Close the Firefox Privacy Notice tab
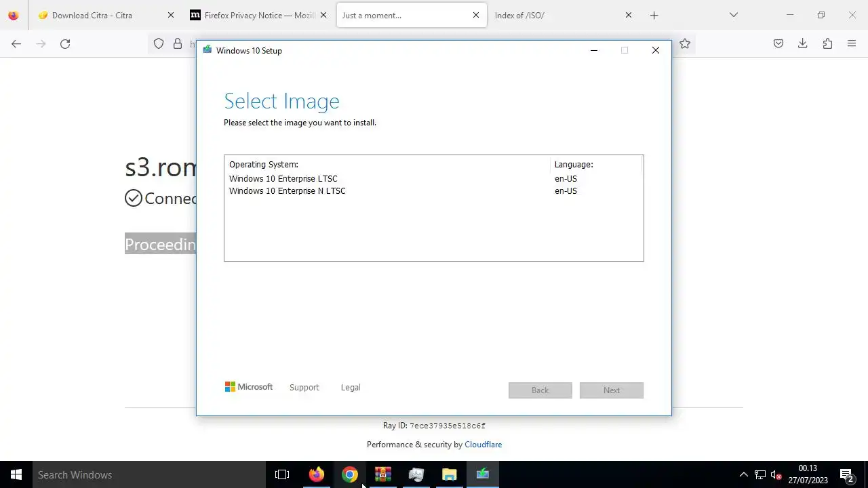 tap(323, 15)
